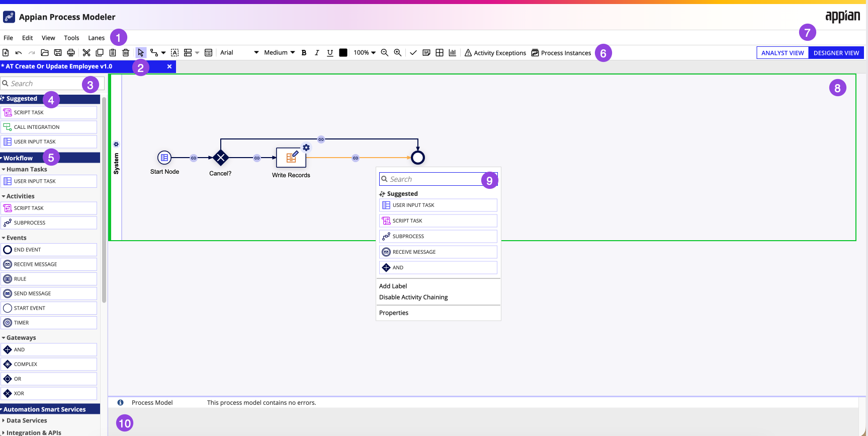The height and width of the screenshot is (436, 868).
Task: Copy selected node via toolbar
Action: tap(100, 52)
